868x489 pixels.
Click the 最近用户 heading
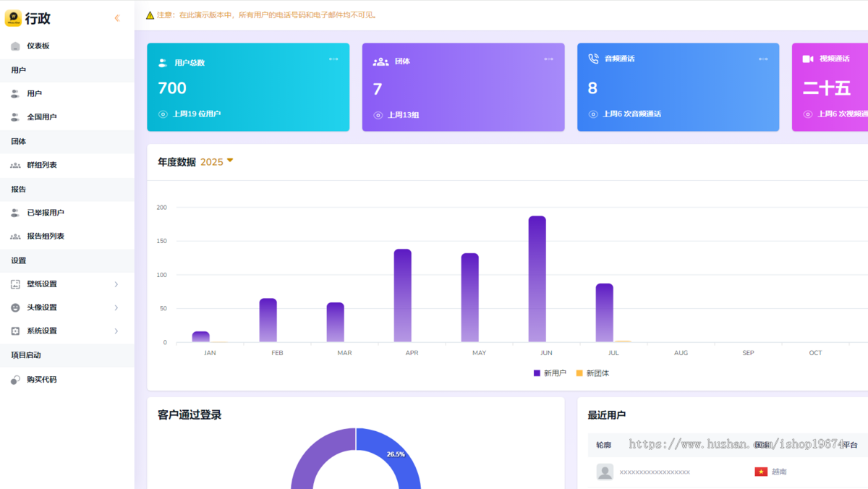[606, 415]
